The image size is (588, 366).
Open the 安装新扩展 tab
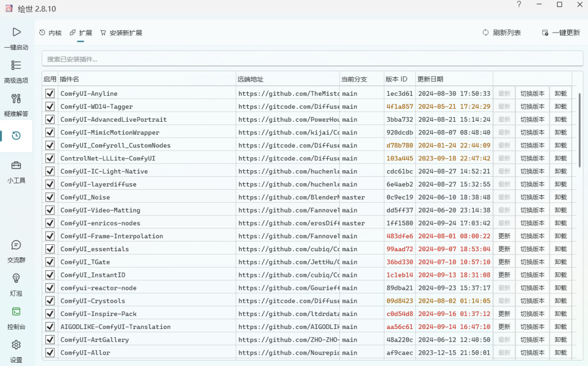121,33
